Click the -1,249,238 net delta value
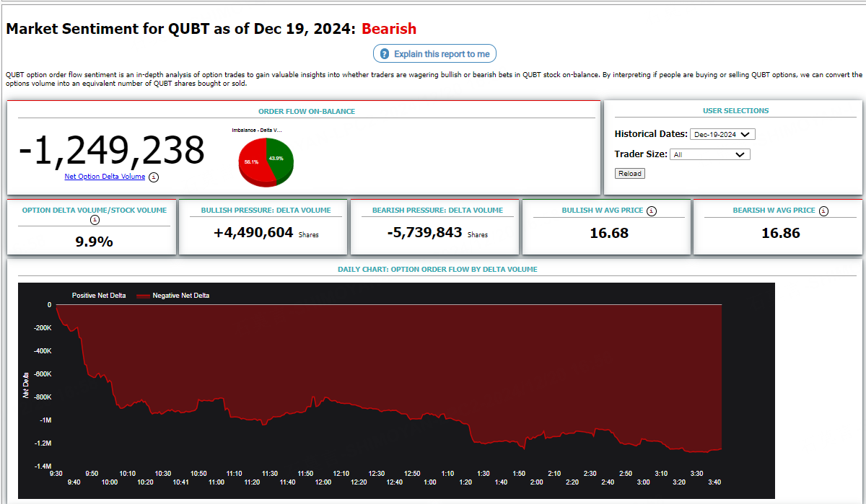The height and width of the screenshot is (504, 866). [x=112, y=150]
